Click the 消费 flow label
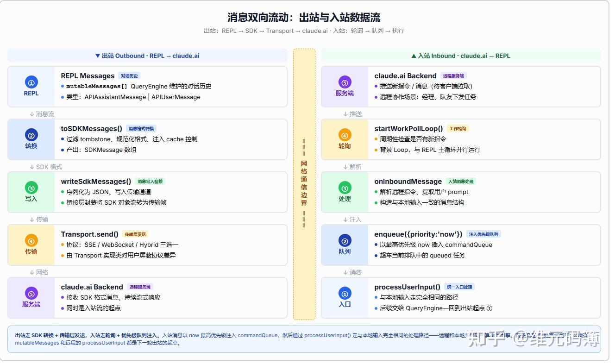 (352, 272)
